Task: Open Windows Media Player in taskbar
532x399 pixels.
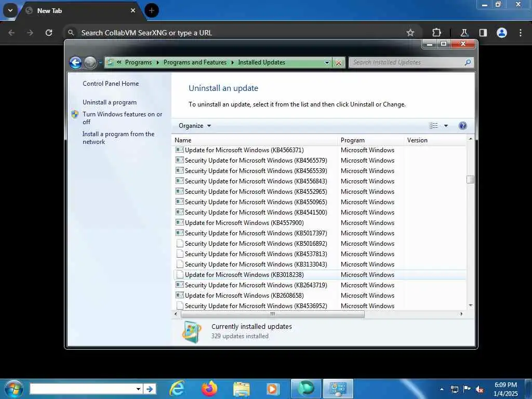Action: coord(272,389)
